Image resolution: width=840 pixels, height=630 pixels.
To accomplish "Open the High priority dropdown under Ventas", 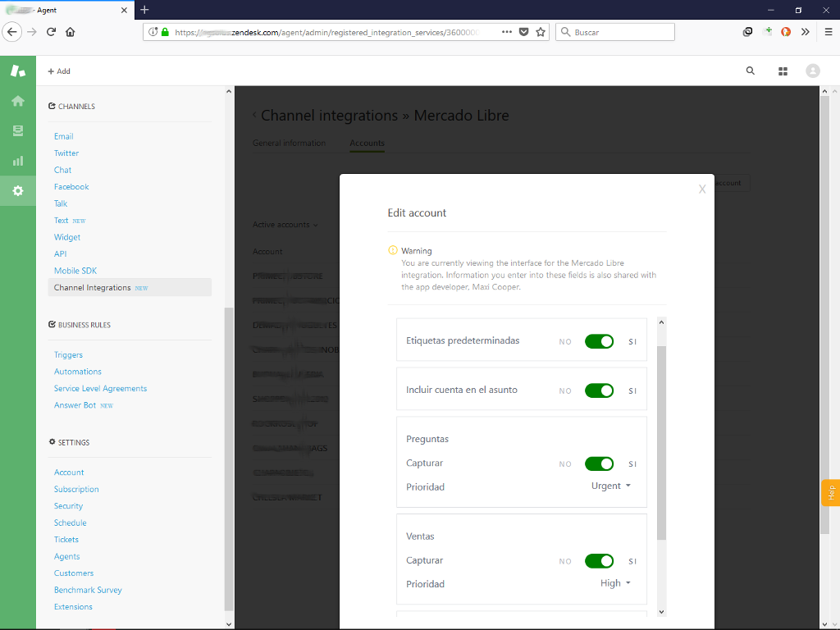I will (615, 583).
